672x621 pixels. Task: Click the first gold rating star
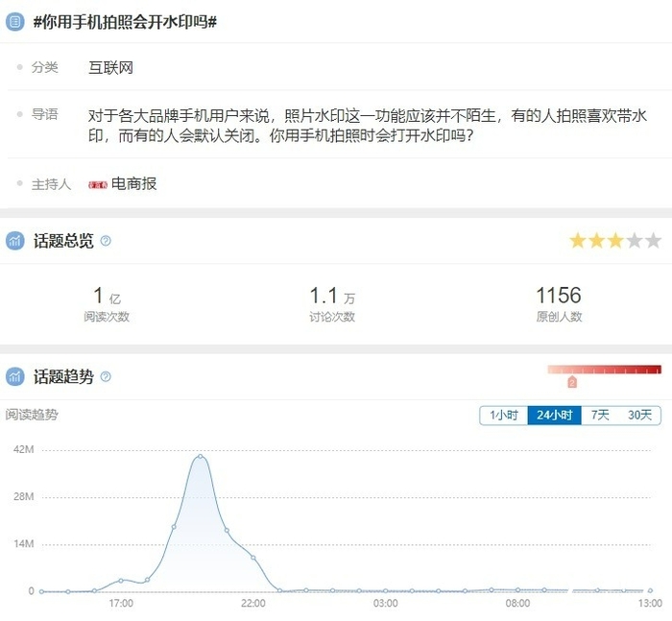578,241
